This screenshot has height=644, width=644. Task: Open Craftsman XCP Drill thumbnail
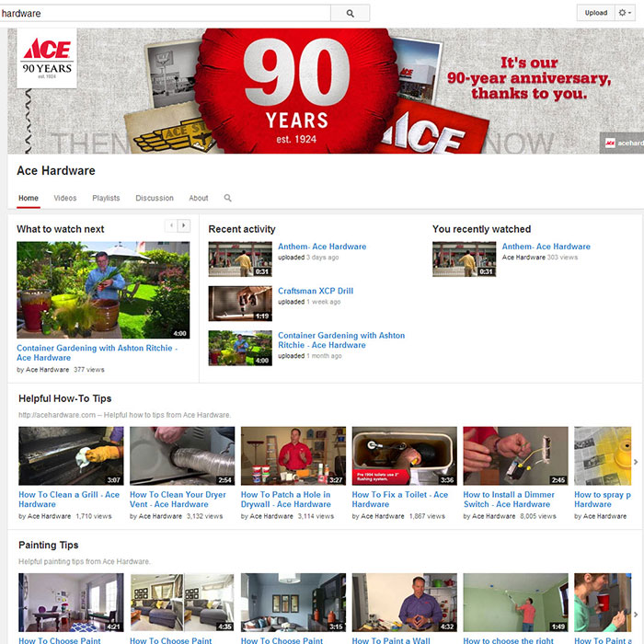pyautogui.click(x=240, y=304)
